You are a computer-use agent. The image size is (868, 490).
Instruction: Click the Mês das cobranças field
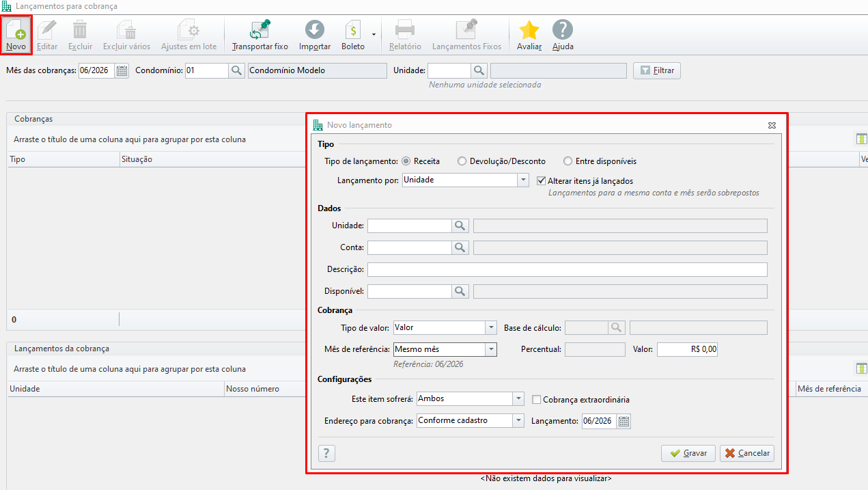click(x=96, y=70)
